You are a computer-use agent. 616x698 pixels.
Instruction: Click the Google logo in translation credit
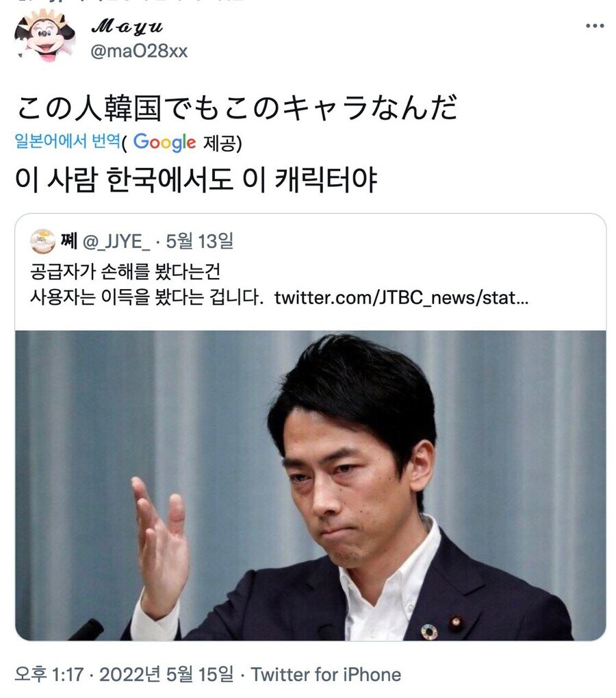[164, 142]
